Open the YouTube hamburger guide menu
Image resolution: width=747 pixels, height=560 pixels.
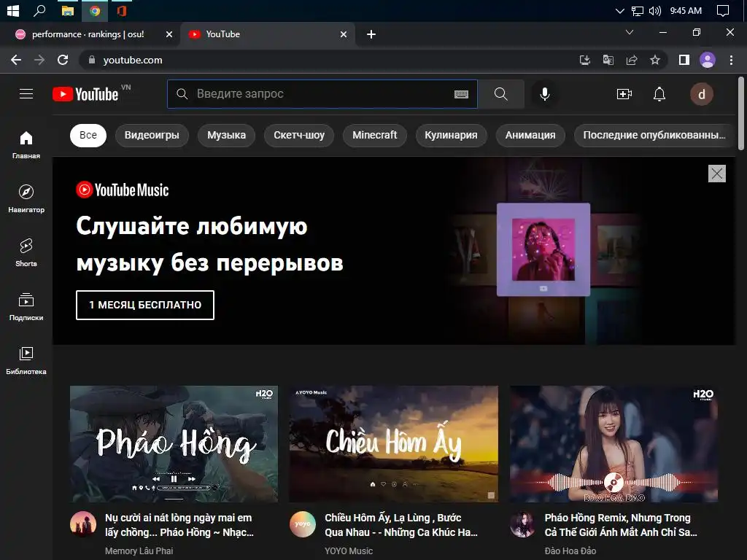[26, 94]
